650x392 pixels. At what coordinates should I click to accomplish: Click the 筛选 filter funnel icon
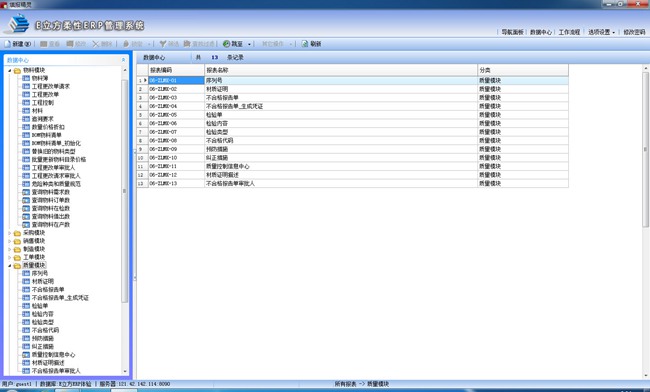click(163, 44)
